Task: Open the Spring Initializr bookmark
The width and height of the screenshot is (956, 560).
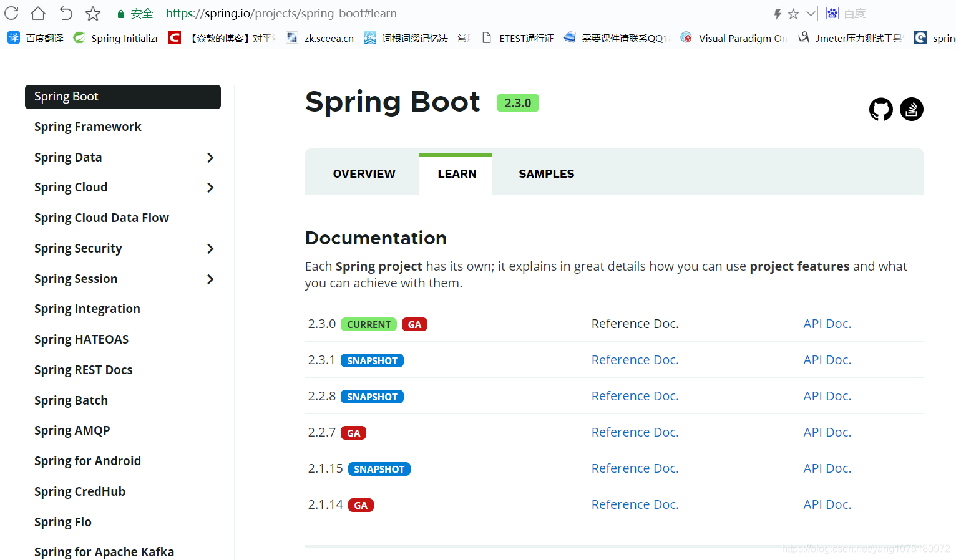Action: (116, 38)
